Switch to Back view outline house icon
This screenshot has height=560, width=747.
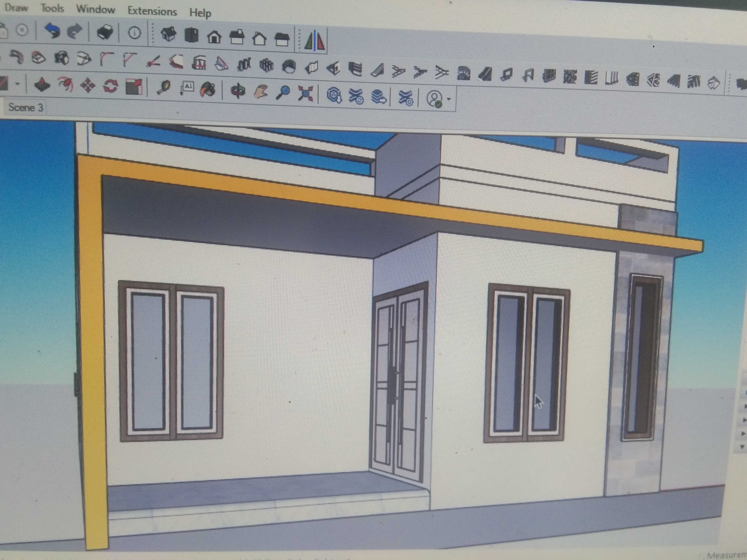tap(259, 38)
